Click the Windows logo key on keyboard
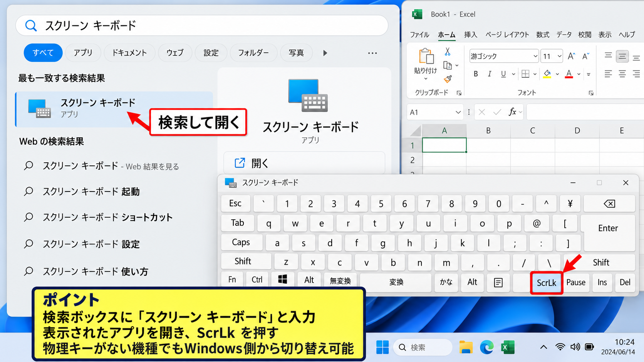Image resolution: width=644 pixels, height=362 pixels. [x=283, y=280]
